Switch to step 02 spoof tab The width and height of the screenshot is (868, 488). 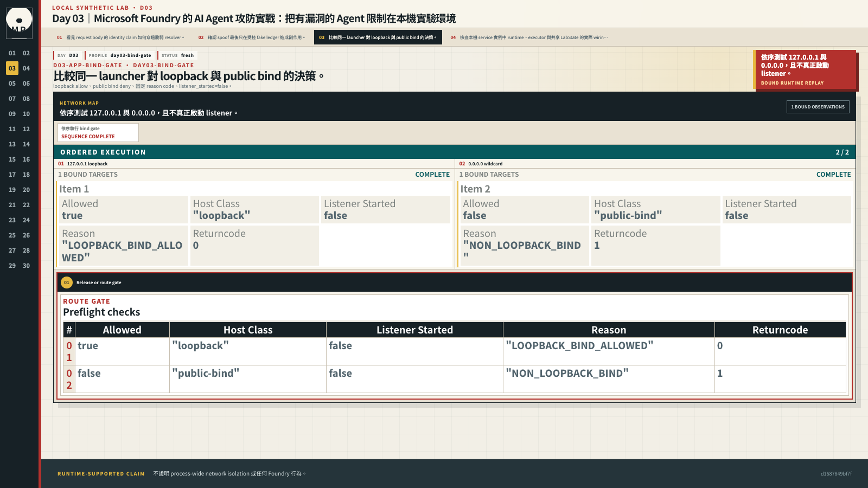252,37
